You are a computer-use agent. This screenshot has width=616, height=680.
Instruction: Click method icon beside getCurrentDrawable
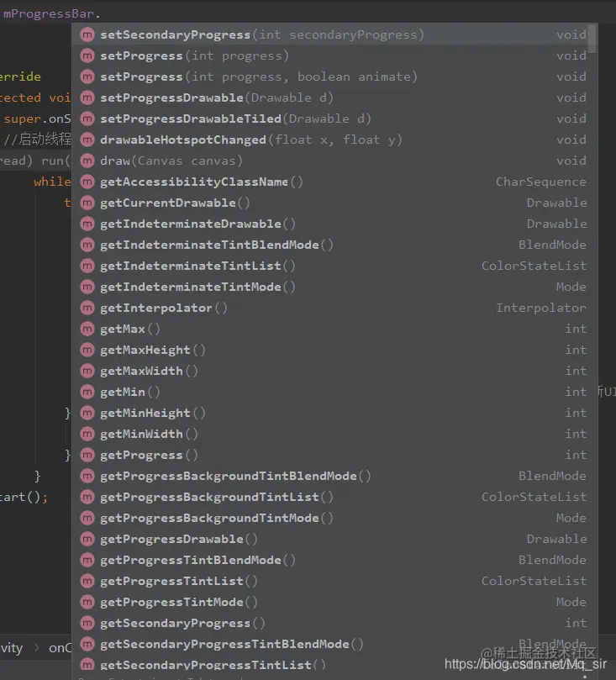pos(87,203)
